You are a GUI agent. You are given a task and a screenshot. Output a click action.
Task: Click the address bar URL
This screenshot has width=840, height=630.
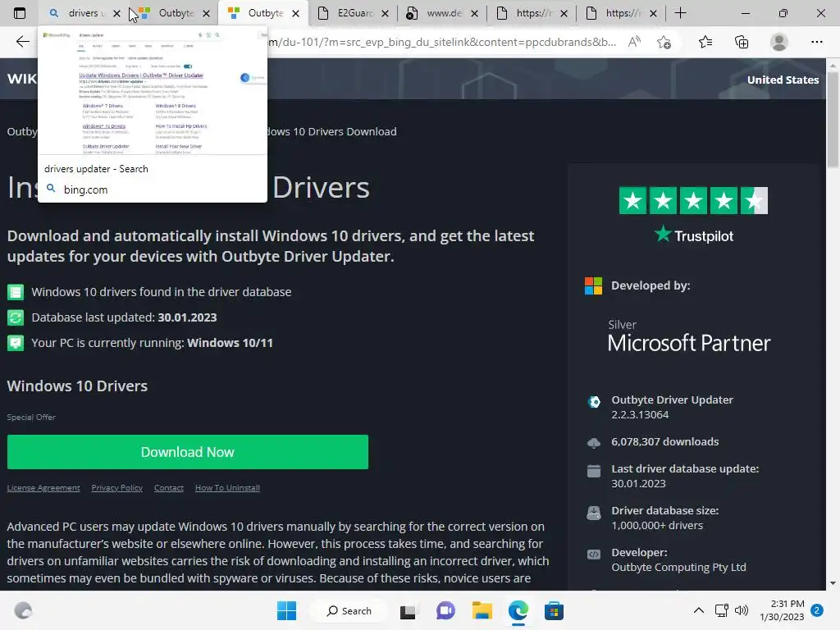(x=442, y=42)
